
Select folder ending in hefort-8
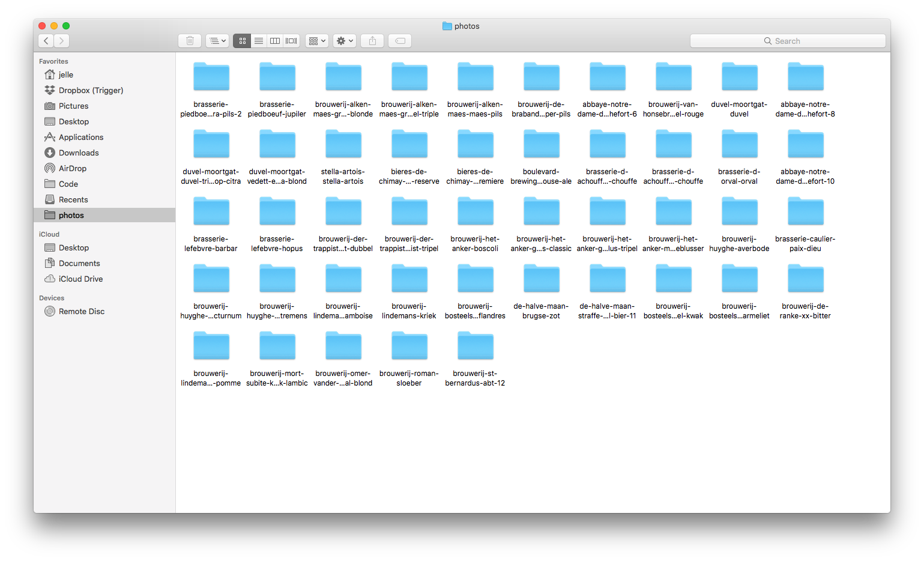point(805,77)
